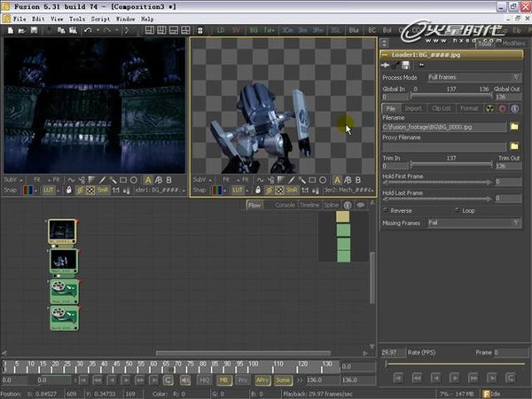Click the Save composition icon
Image resolution: width=532 pixels, height=399 pixels.
pyautogui.click(x=34, y=30)
